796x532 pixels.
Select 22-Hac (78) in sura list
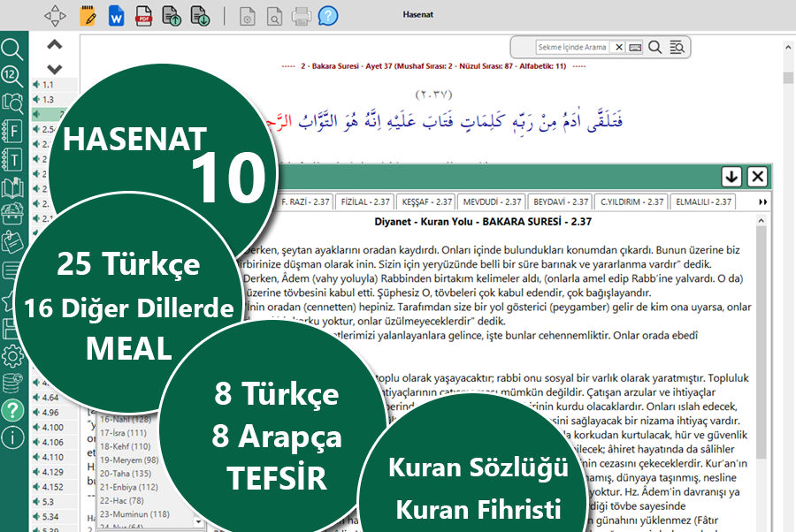[x=121, y=500]
